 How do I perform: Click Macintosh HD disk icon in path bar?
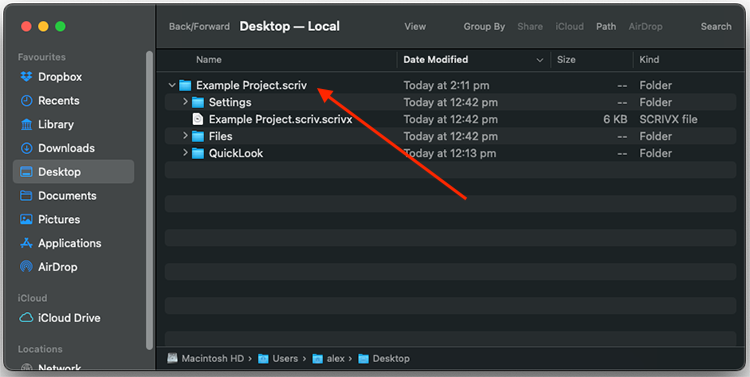pyautogui.click(x=172, y=358)
